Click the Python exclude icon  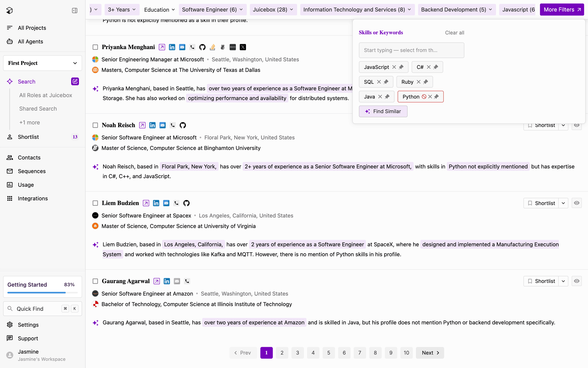[424, 97]
